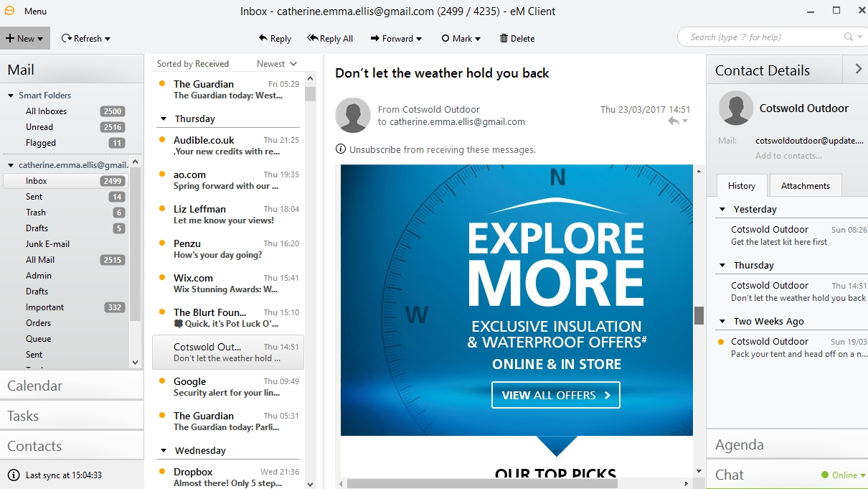The image size is (868, 489).
Task: Toggle unread dot on Wix.com email
Action: click(163, 278)
